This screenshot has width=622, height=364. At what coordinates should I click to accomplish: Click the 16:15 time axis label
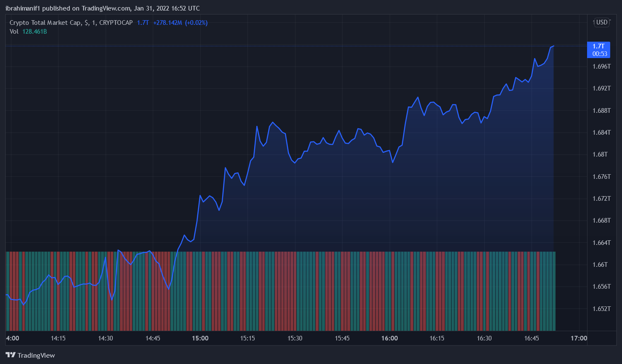click(x=437, y=338)
